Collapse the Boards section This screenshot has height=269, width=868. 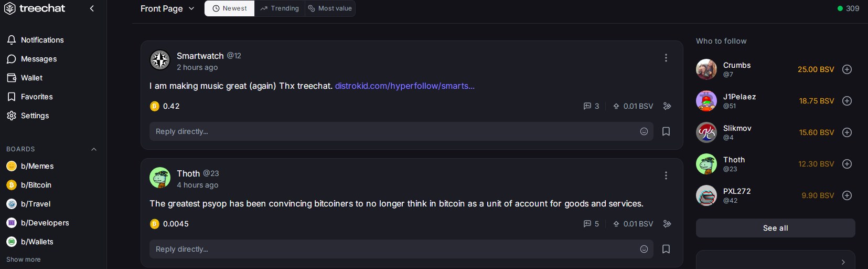[94, 149]
